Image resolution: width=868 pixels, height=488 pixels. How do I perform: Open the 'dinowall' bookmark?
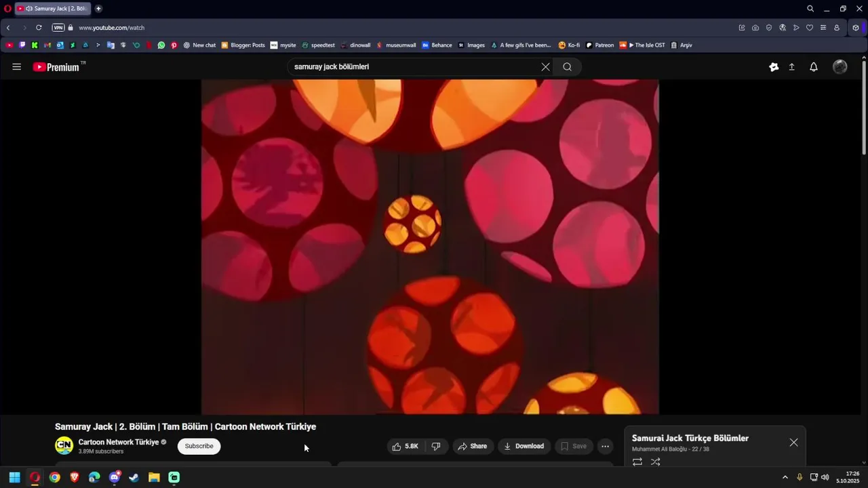(355, 45)
